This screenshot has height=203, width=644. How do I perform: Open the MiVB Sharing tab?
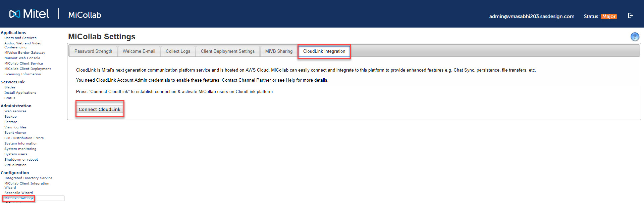pyautogui.click(x=279, y=51)
